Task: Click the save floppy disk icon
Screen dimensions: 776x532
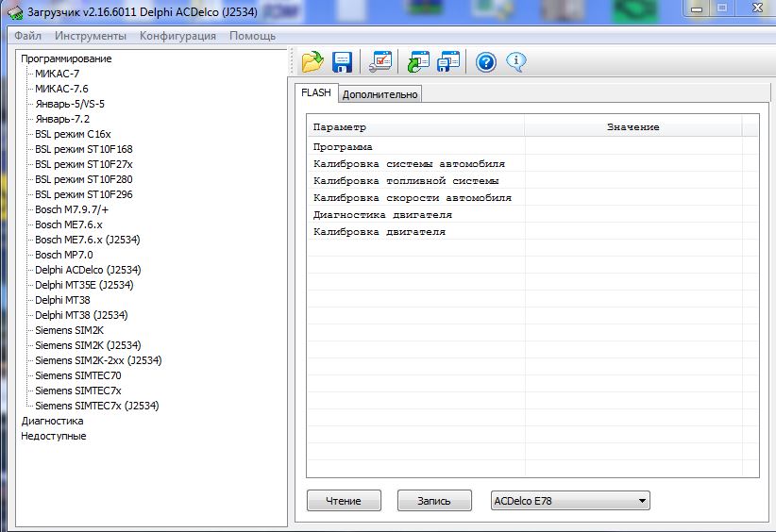Action: [x=342, y=62]
